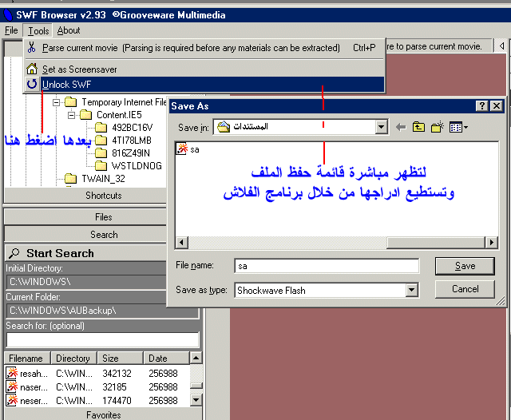Viewport: 511px width, 420px height.
Task: Open the Save as type dropdown arrow
Action: (x=412, y=290)
